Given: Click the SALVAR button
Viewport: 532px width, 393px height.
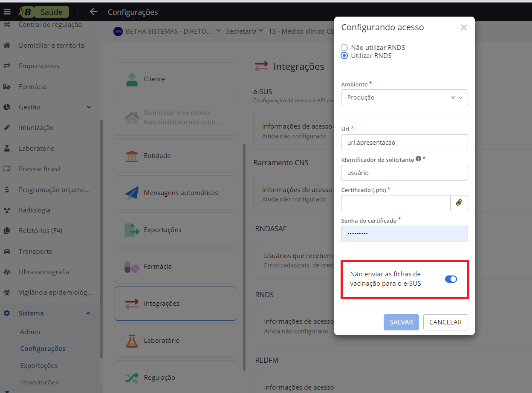Looking at the screenshot, I should pyautogui.click(x=401, y=322).
